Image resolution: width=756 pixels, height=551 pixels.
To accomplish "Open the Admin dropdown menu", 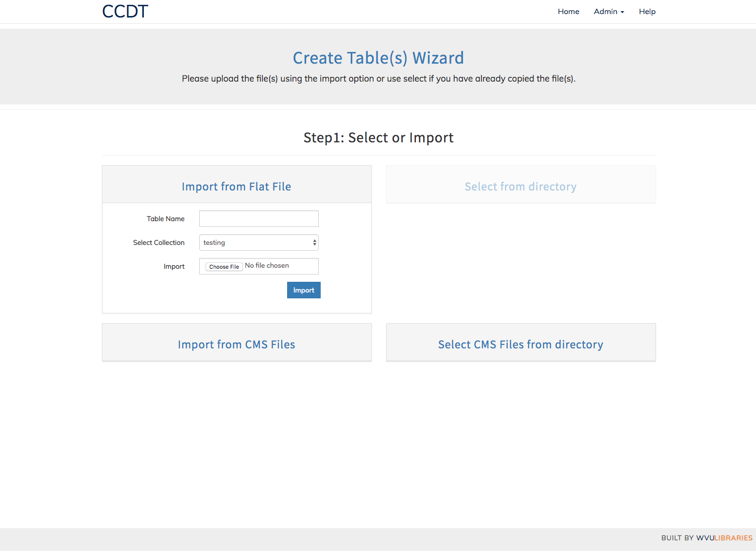I will (x=608, y=11).
